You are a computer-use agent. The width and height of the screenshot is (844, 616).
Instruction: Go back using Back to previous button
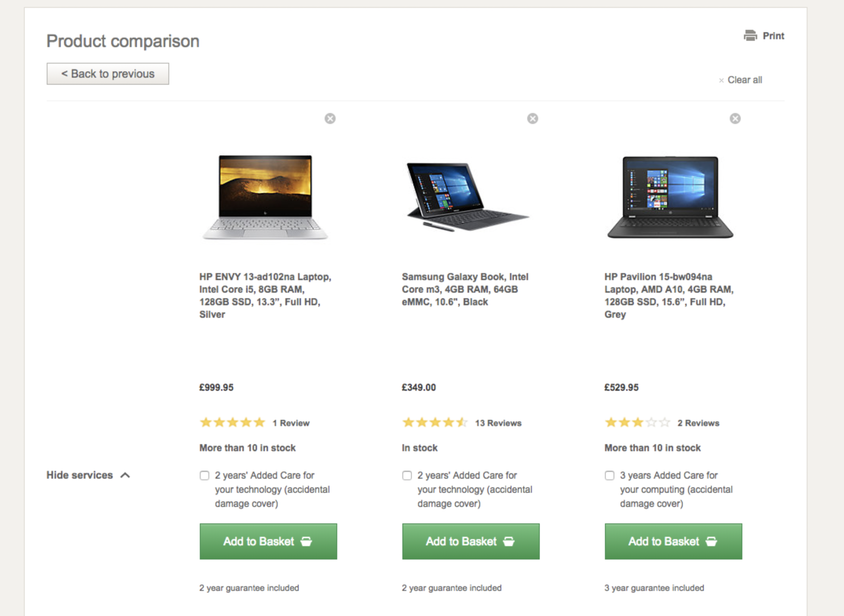click(108, 74)
